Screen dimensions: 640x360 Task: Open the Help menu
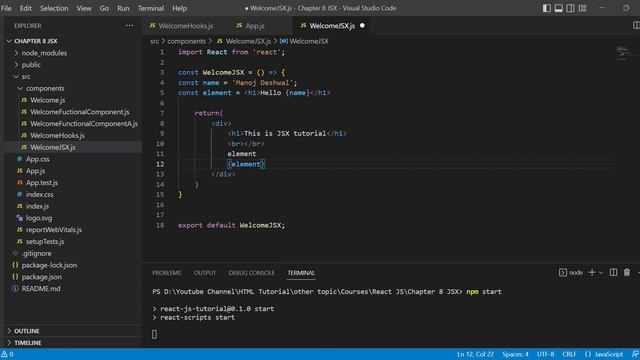click(x=180, y=8)
